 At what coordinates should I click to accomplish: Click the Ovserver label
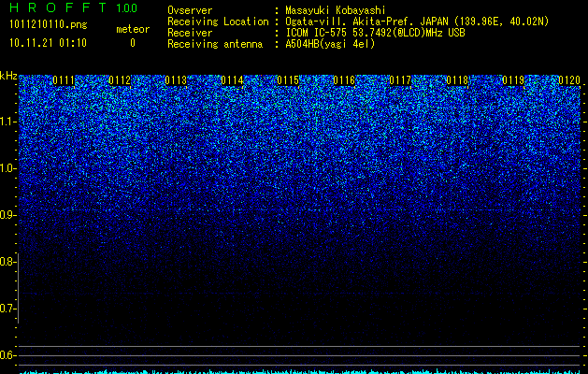click(190, 10)
